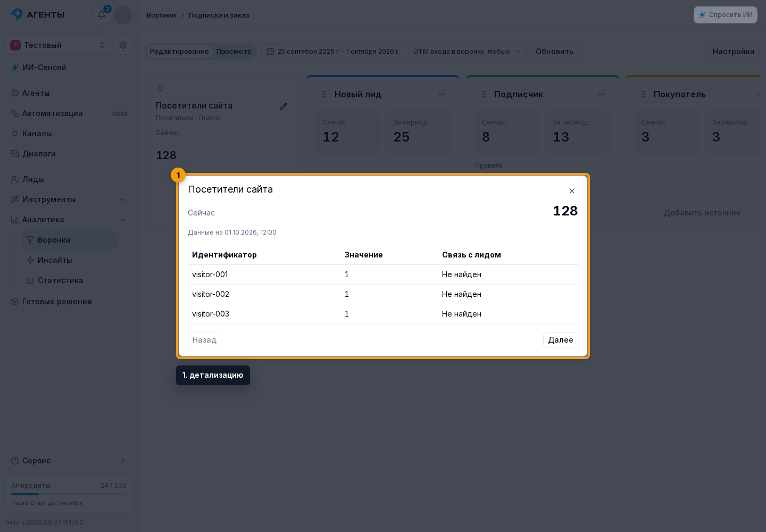Expand Инструменты menu chevron

pyautogui.click(x=123, y=199)
